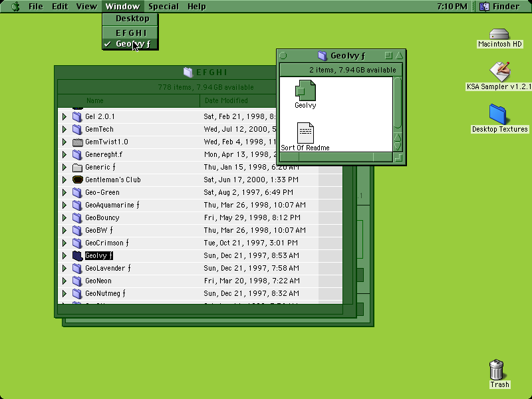Select the GeoAquamarine ƒ row name

point(112,205)
